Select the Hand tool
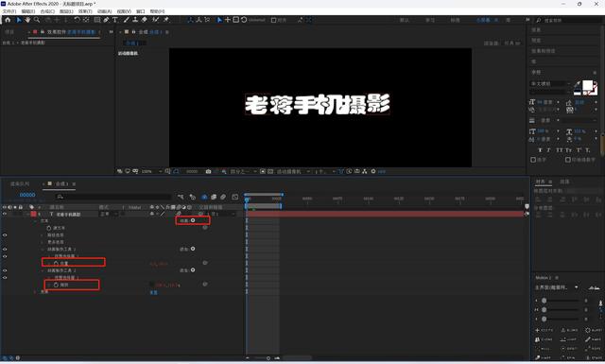 27,20
